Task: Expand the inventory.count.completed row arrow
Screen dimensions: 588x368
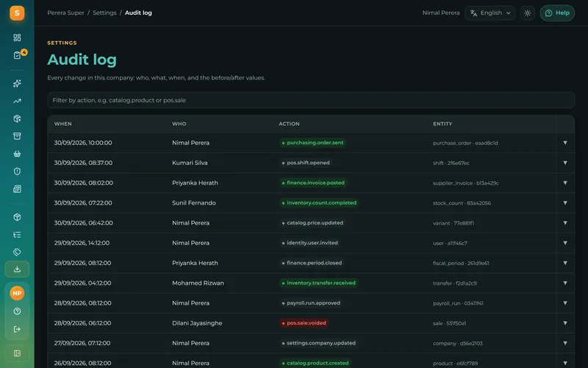Action: tap(564, 203)
